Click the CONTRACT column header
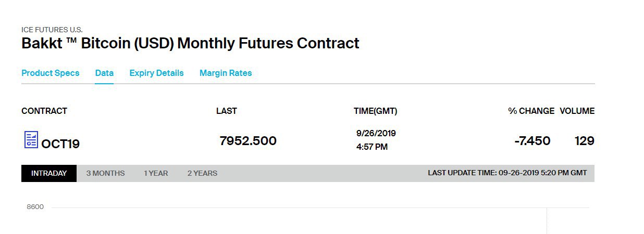Viewport: 644px width, 234px height. pos(44,111)
